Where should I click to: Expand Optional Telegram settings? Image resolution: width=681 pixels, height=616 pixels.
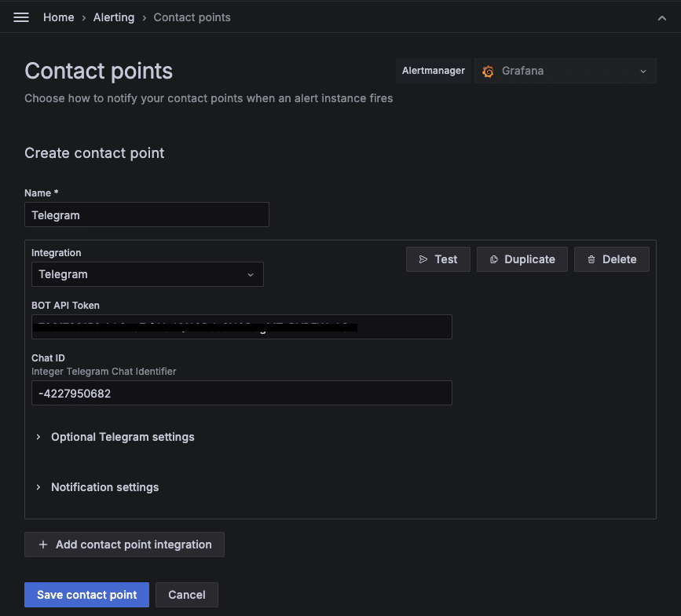click(122, 437)
